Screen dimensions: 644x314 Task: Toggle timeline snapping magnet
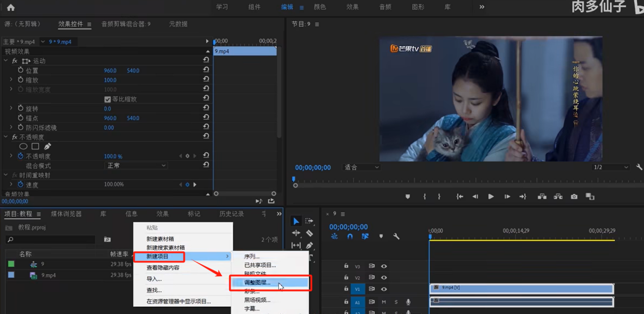click(350, 236)
